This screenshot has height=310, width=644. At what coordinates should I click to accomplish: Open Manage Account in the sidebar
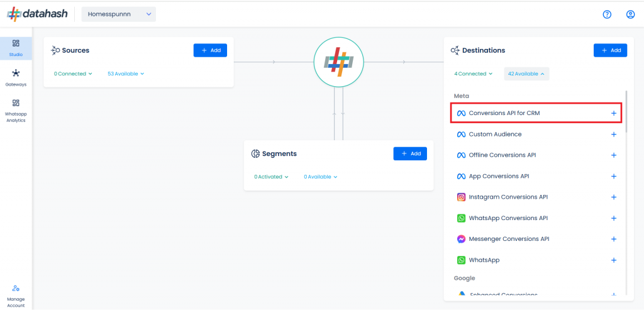pyautogui.click(x=16, y=296)
